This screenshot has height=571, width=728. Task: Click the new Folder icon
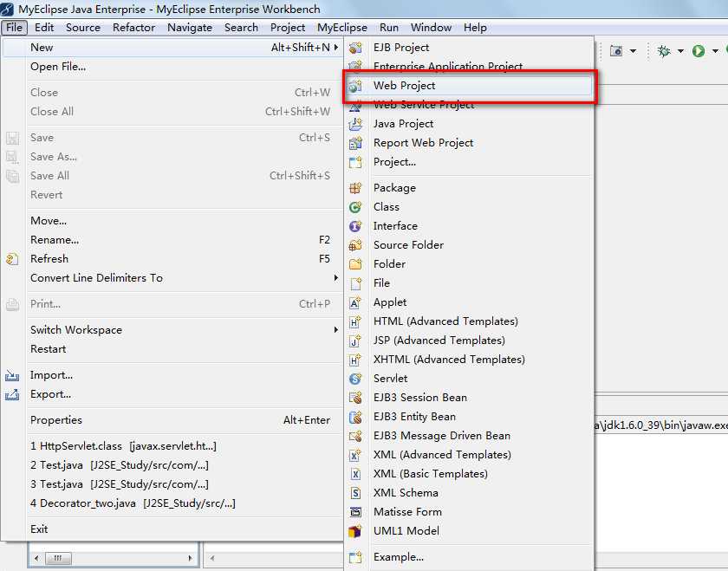(355, 264)
